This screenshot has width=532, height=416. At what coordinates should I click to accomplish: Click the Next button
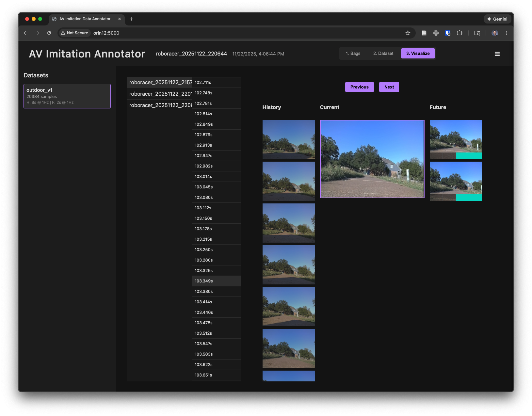[389, 87]
